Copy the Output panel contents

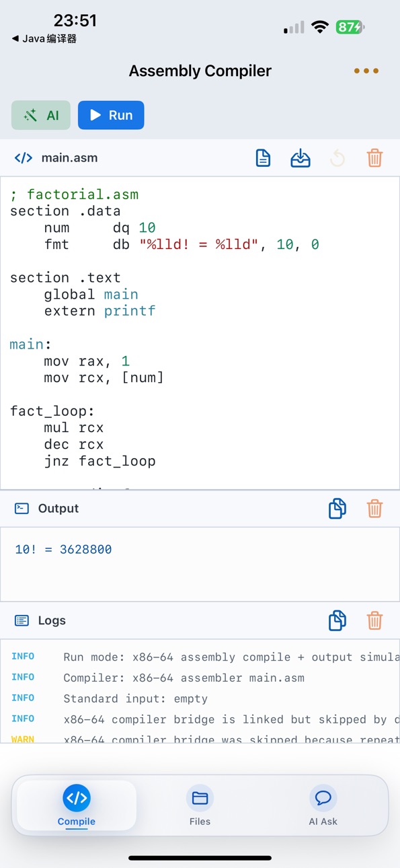point(337,509)
